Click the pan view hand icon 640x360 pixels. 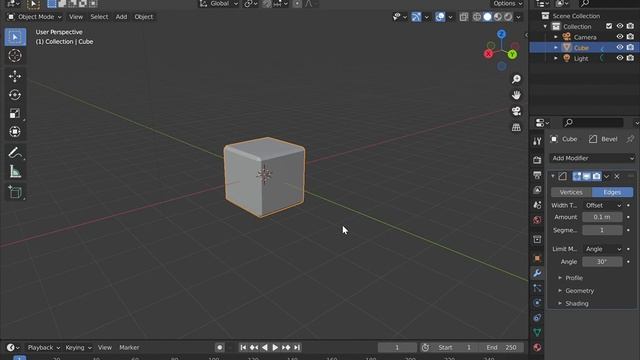tap(516, 95)
